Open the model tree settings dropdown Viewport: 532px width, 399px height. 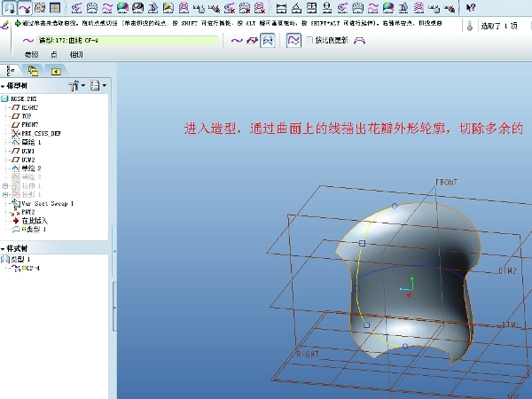(77, 86)
